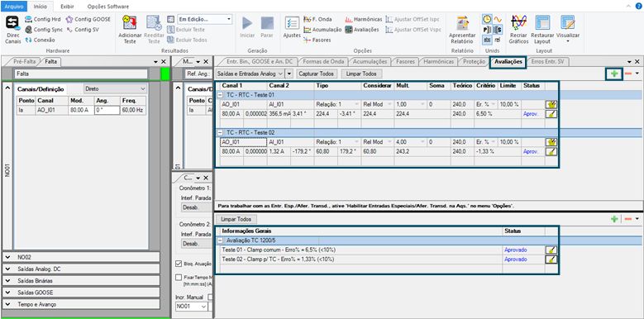This screenshot has height=319, width=644.
Task: Click Apresentar Relatório report button
Action: (x=462, y=30)
